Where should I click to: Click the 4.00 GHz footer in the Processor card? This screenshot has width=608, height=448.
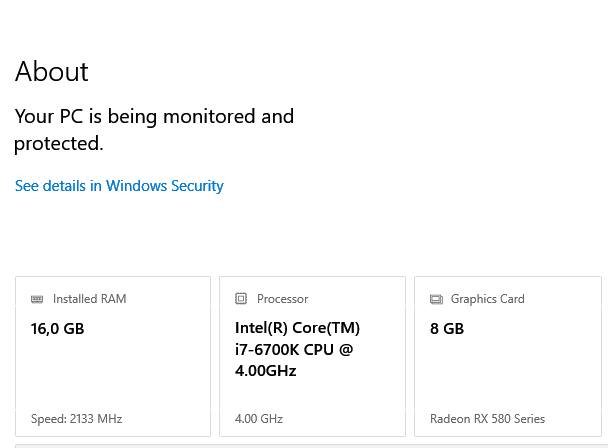click(x=259, y=419)
